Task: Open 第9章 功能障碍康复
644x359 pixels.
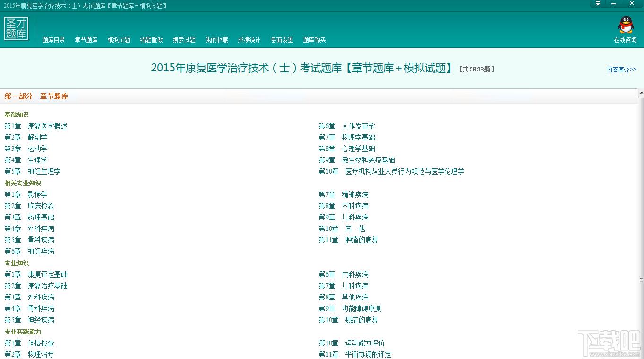Action: [x=350, y=308]
